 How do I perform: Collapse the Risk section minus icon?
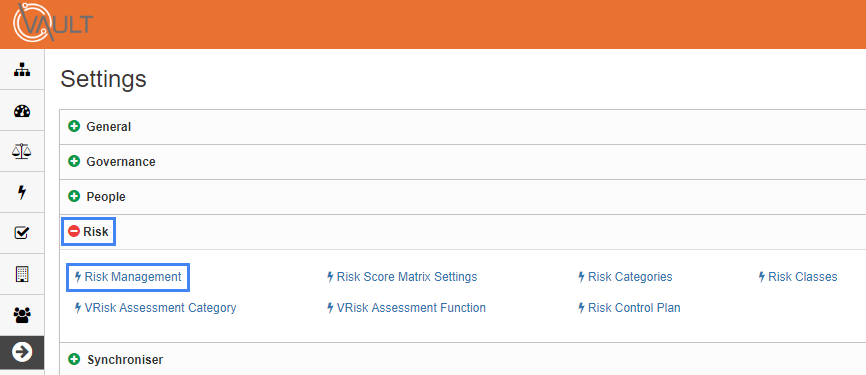tap(74, 231)
